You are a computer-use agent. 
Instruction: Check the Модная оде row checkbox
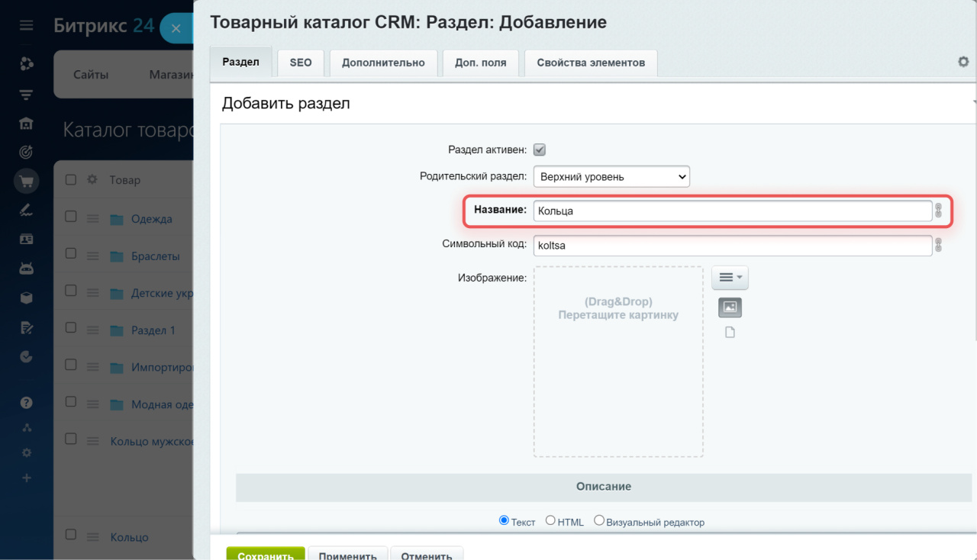point(71,401)
